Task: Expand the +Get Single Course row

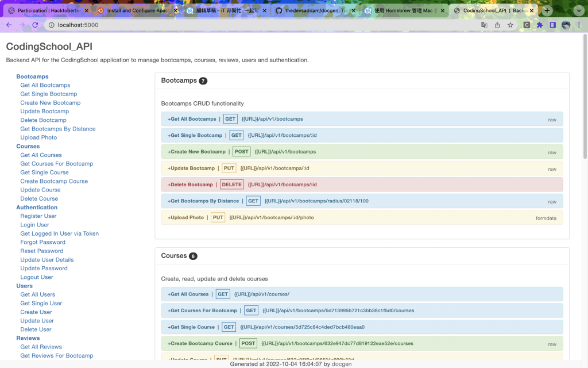Action: point(362,327)
